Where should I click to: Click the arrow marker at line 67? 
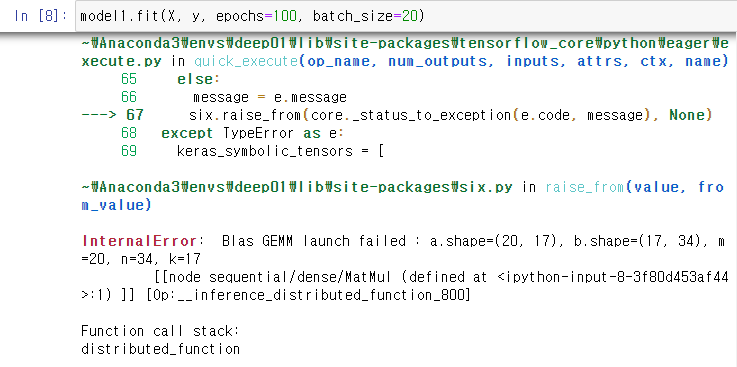click(x=98, y=115)
